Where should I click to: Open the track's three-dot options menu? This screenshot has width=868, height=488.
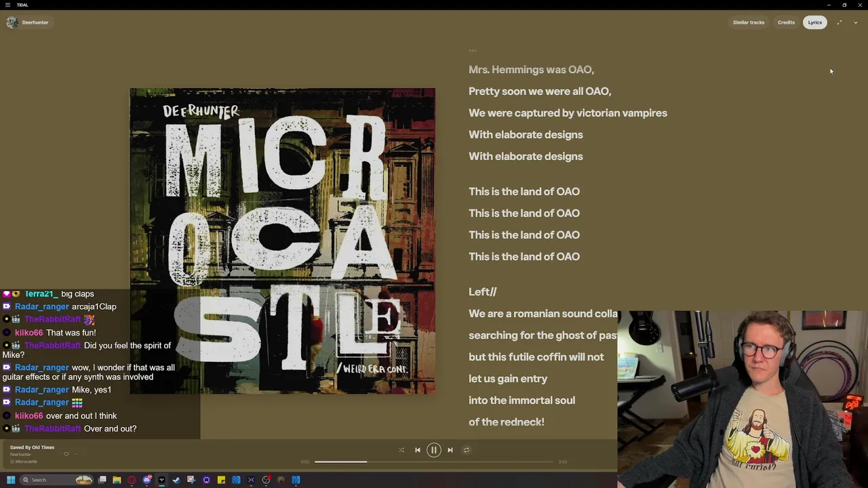tap(76, 454)
